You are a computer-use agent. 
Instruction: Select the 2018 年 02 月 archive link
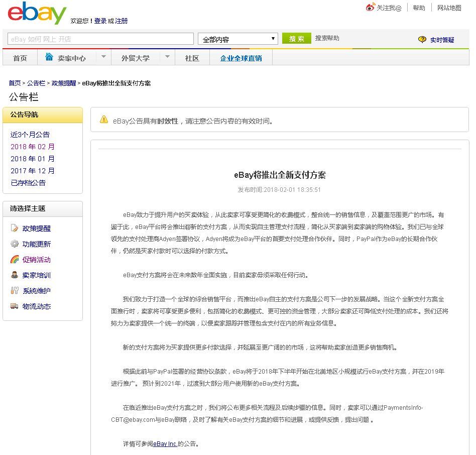[32, 147]
